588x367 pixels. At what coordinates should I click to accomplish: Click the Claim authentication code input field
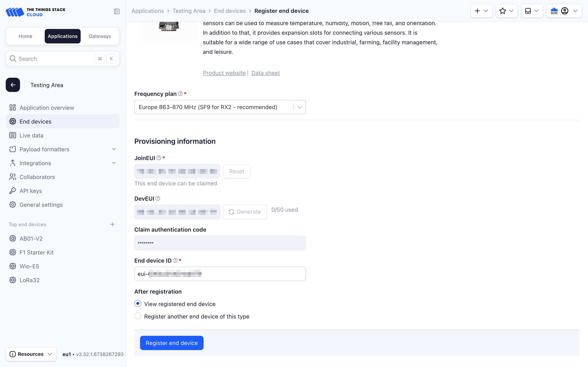(220, 243)
